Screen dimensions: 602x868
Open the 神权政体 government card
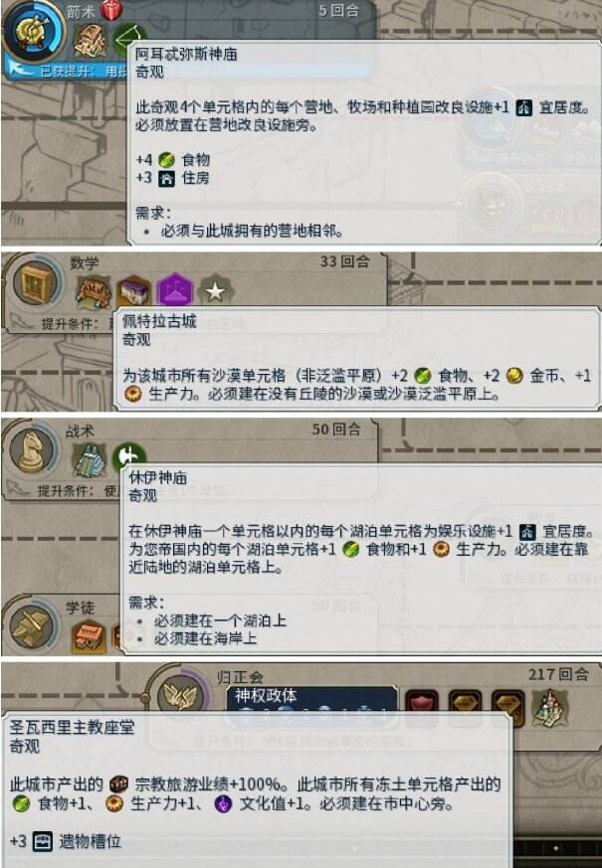pos(311,701)
